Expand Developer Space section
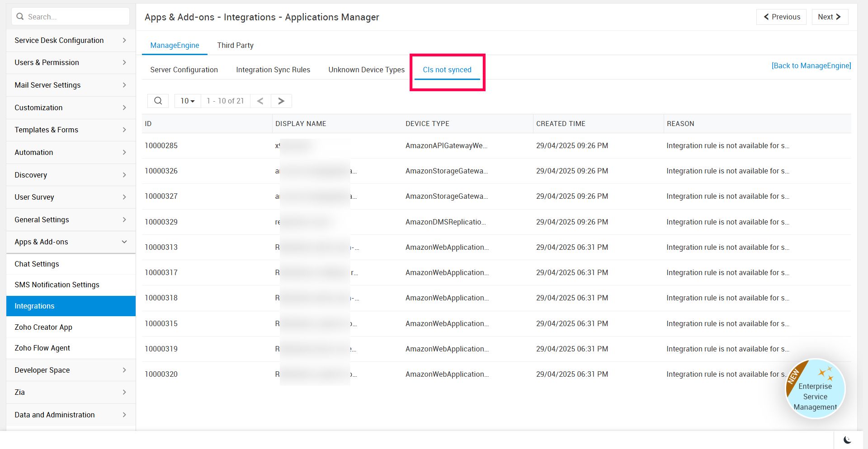Screen dimensions: 868x449 pos(71,370)
